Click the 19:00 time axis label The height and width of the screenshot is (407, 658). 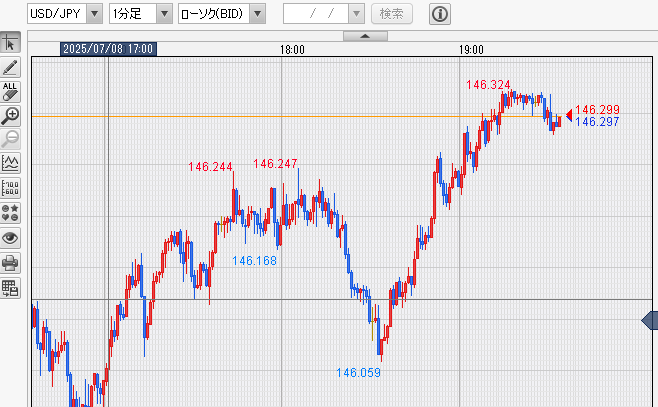pyautogui.click(x=471, y=50)
